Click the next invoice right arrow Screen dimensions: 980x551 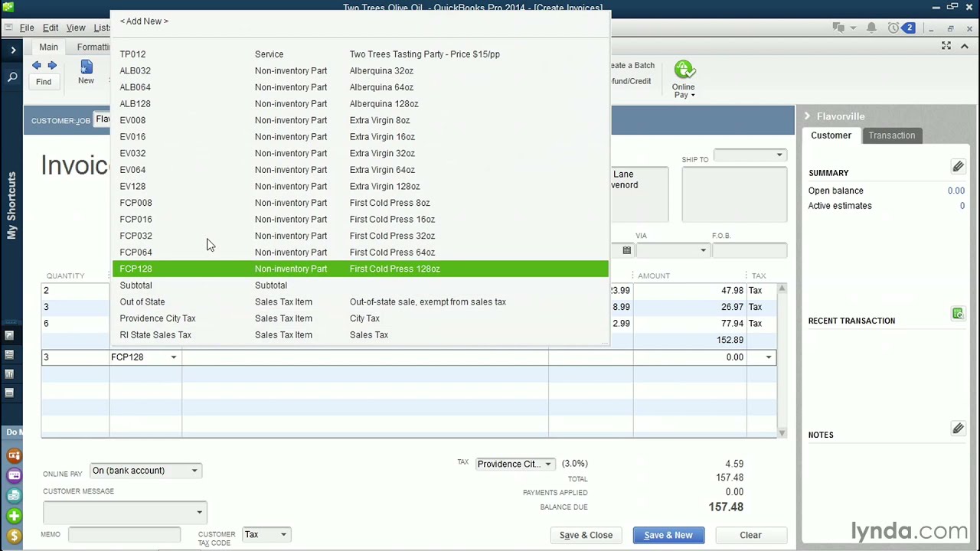[x=52, y=66]
